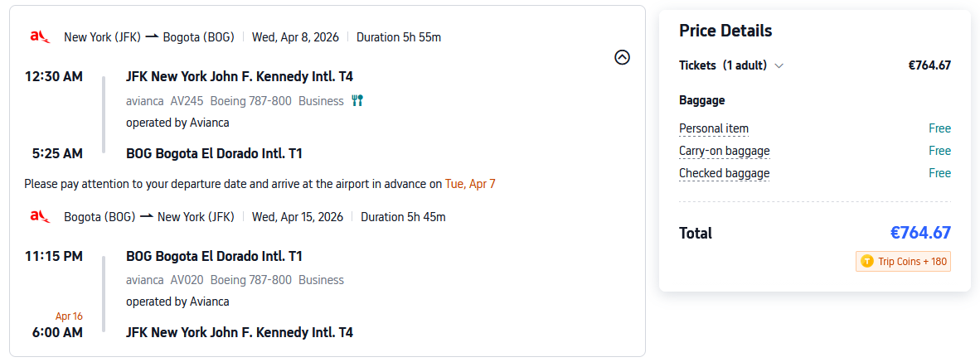Select return flight number AV020
980x362 pixels.
(x=187, y=280)
